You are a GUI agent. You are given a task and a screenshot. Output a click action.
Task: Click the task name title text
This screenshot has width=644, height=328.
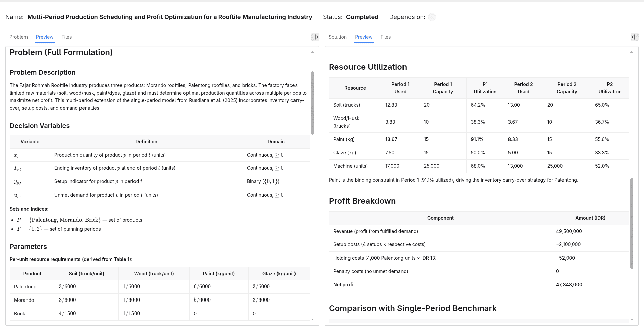170,17
